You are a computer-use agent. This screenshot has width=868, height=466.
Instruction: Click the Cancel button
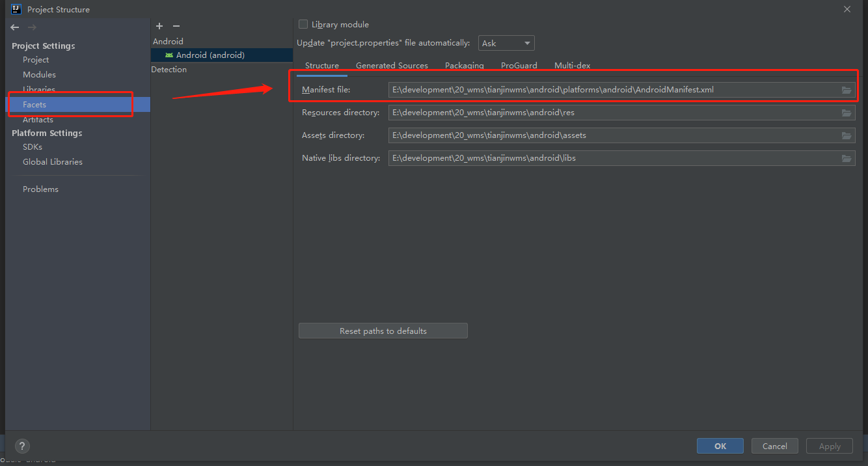click(775, 446)
